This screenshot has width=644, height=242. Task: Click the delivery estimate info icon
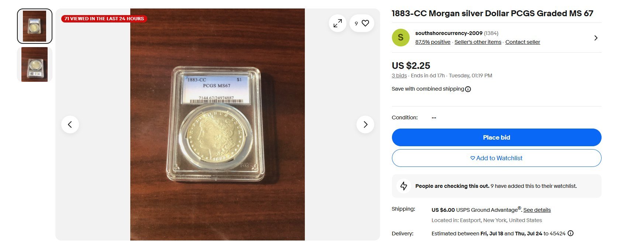571,233
